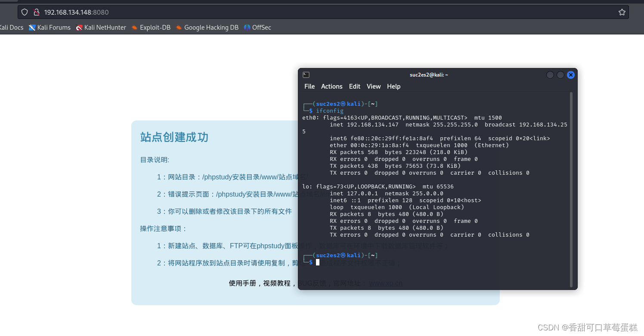Open the terminal Actions menu

point(331,86)
